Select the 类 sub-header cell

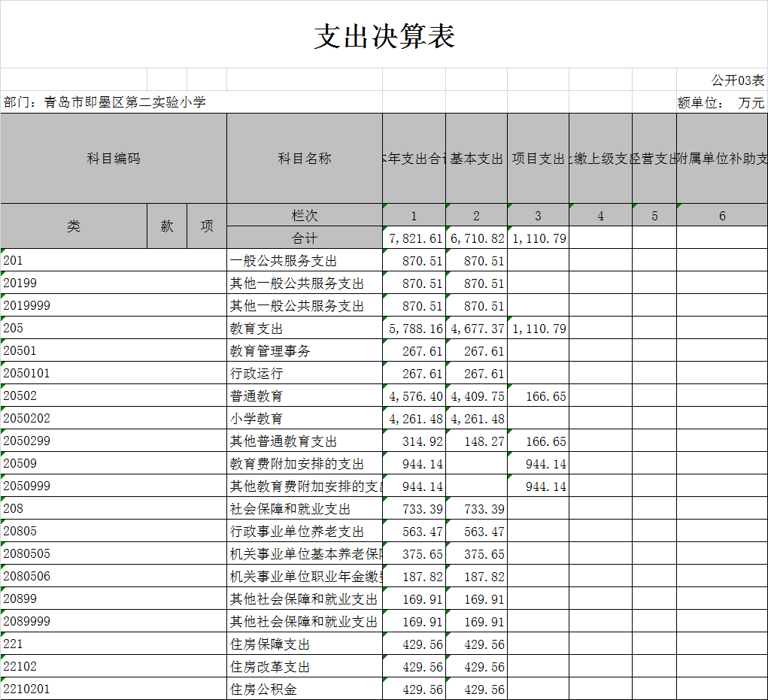[x=74, y=226]
